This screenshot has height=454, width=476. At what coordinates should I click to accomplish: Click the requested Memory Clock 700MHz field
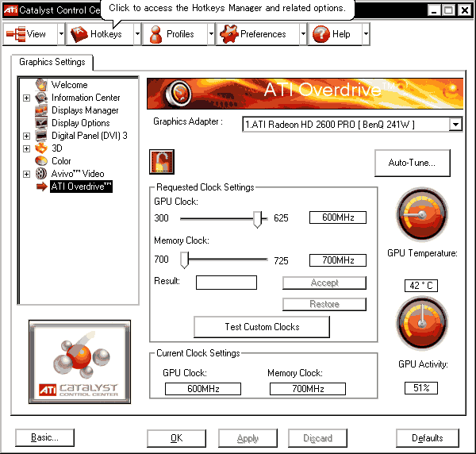338,260
